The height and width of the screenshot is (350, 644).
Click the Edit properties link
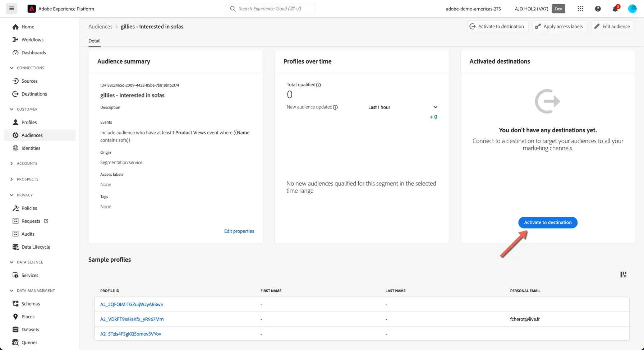239,231
